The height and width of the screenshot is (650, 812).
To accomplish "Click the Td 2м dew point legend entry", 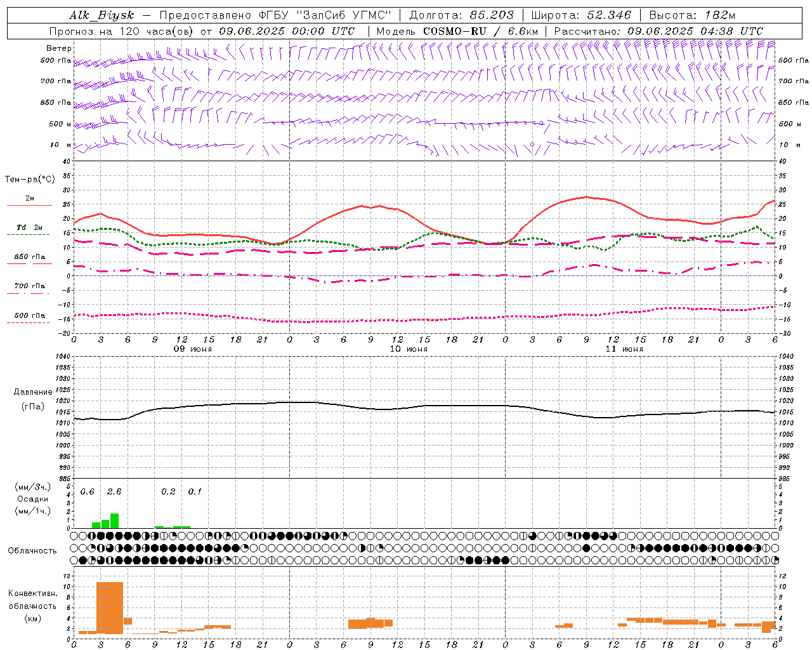I will click(29, 227).
